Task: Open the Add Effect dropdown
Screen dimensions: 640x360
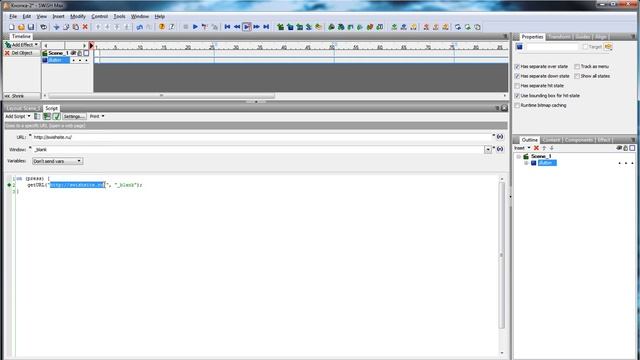Action: pos(22,44)
